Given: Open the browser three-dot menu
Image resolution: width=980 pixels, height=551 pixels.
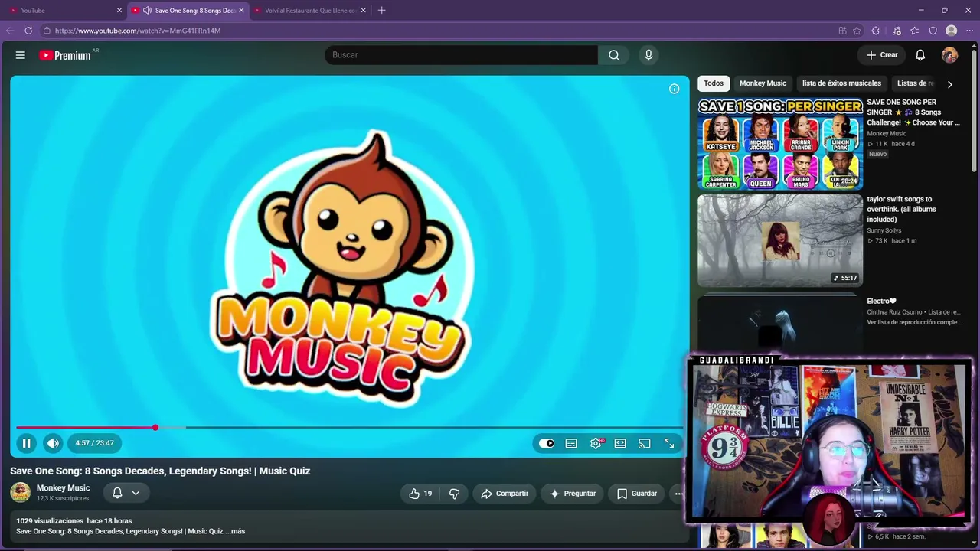Looking at the screenshot, I should tap(969, 31).
